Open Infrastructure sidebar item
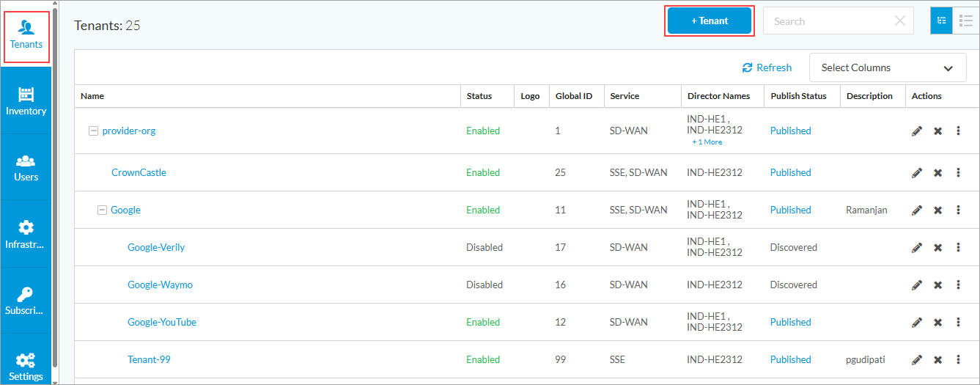The image size is (980, 385). click(x=26, y=233)
